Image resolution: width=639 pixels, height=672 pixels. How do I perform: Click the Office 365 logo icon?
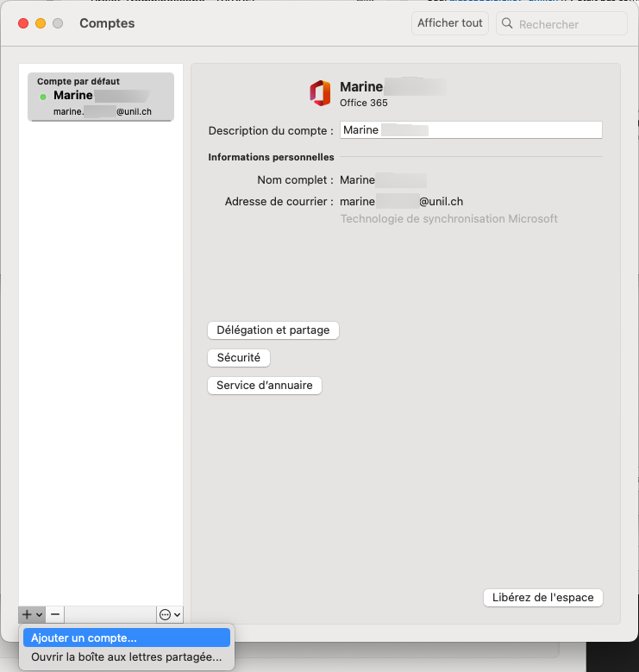[x=320, y=93]
